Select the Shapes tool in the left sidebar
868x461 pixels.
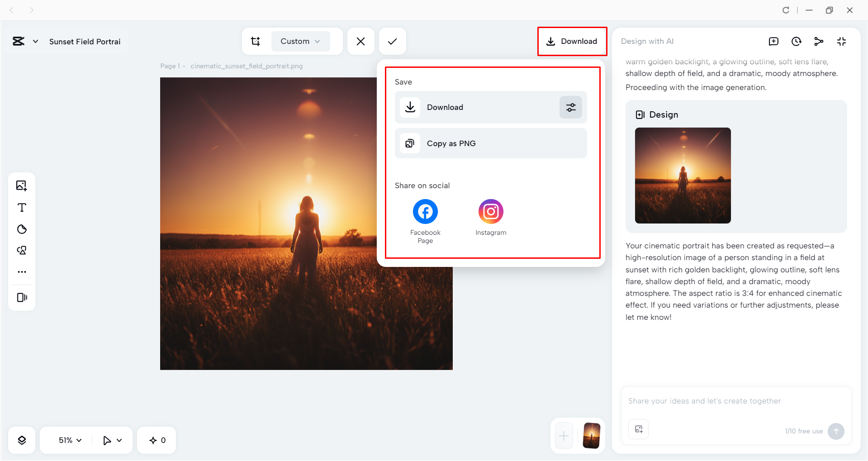[22, 229]
